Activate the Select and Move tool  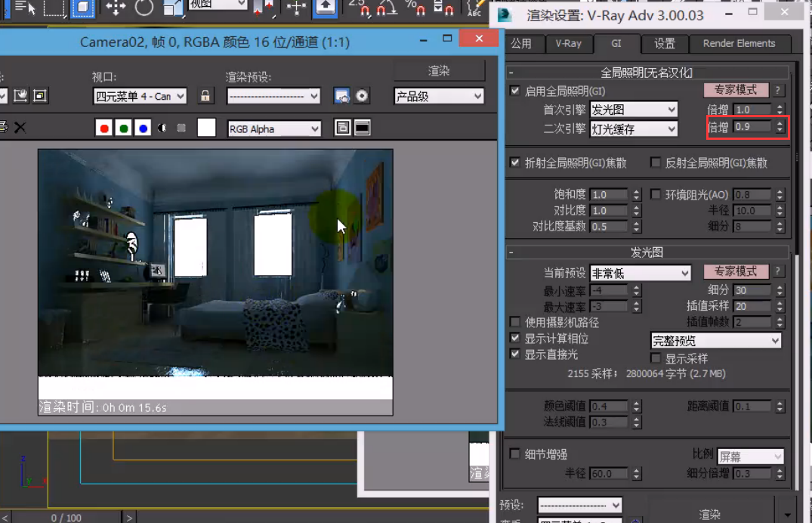tap(115, 8)
